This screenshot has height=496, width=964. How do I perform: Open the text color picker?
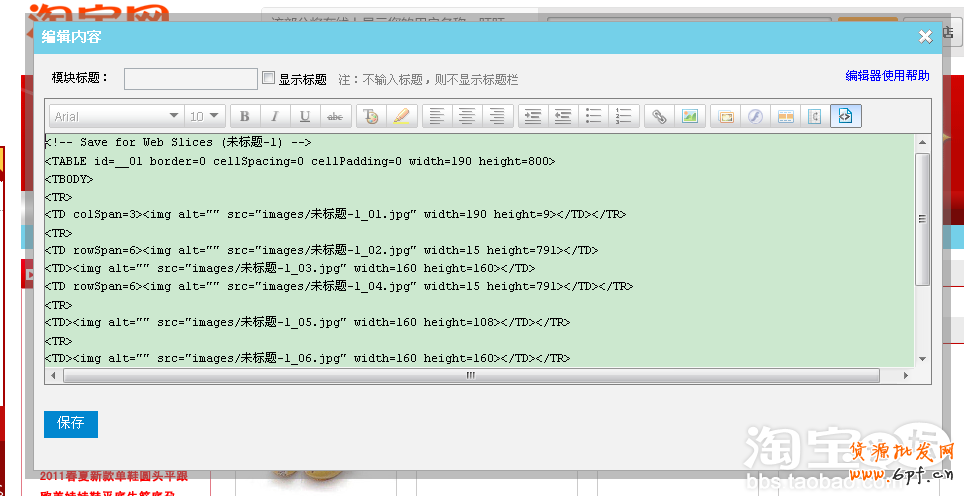tap(371, 116)
